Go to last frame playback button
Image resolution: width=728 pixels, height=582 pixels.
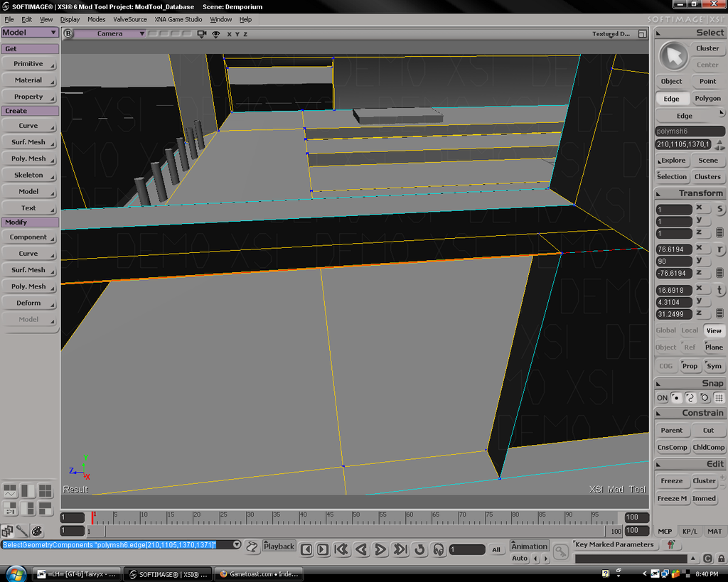pos(400,549)
